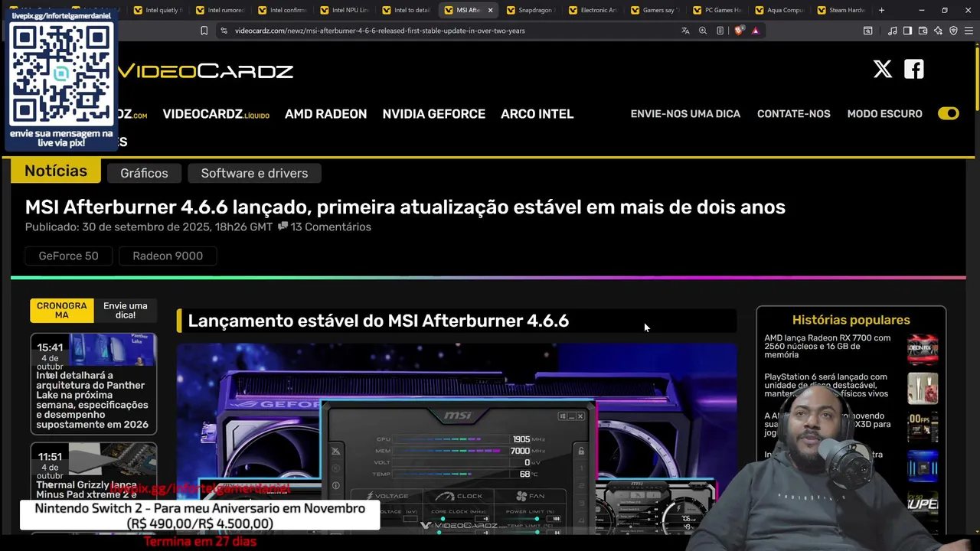This screenshot has width=980, height=551.
Task: Select the Gráficos category tab
Action: click(144, 173)
